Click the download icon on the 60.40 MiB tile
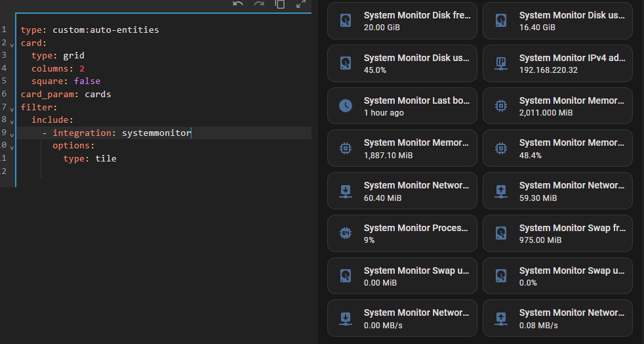Screen dimensions: 644x344 (x=346, y=191)
